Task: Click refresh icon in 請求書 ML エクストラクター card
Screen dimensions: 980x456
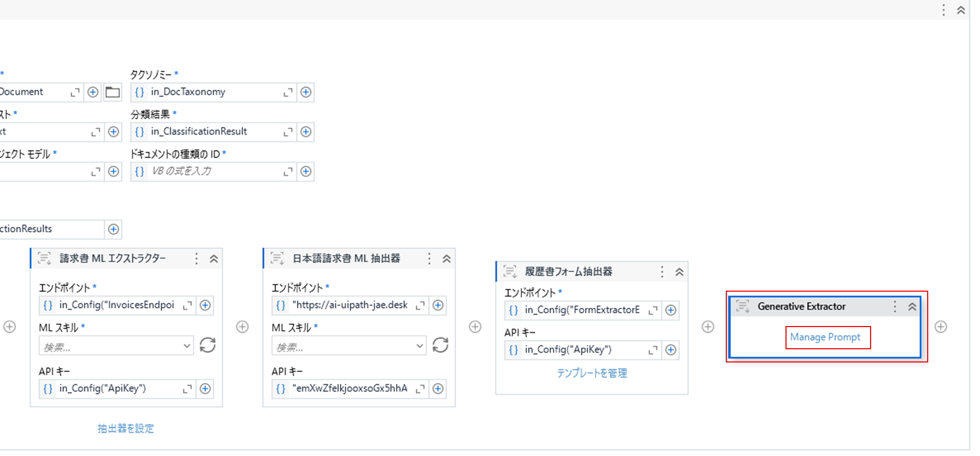Action: click(208, 345)
